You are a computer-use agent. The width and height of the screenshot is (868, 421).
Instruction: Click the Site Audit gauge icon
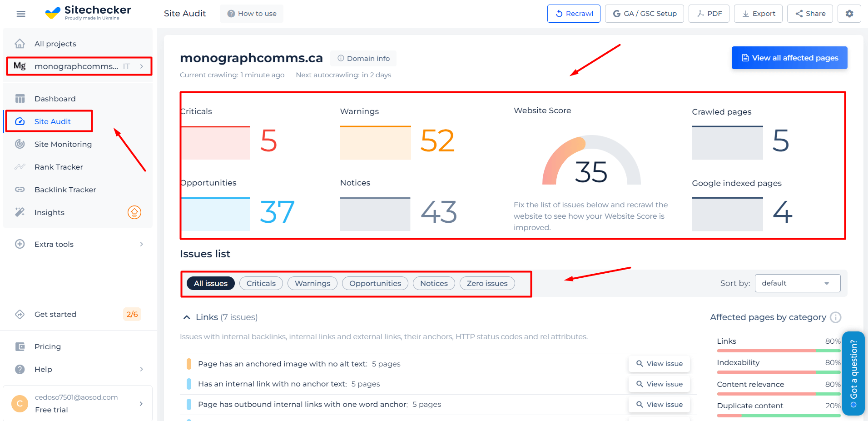coord(20,121)
